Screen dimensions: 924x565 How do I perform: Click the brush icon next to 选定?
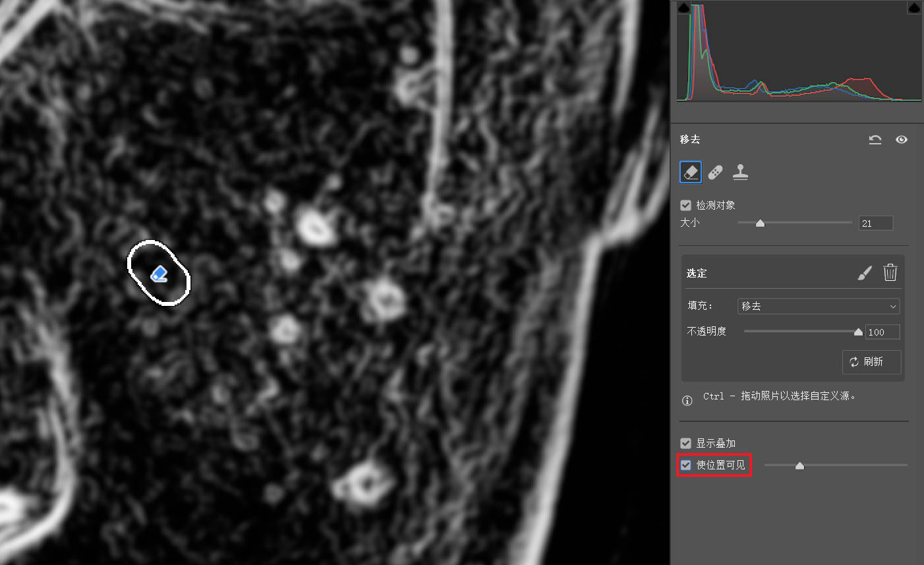pos(865,273)
